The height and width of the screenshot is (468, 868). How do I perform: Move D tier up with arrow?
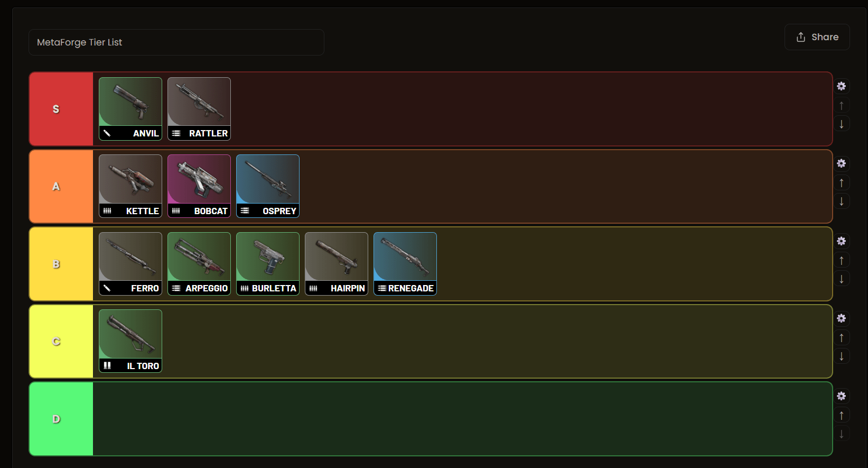click(x=842, y=415)
